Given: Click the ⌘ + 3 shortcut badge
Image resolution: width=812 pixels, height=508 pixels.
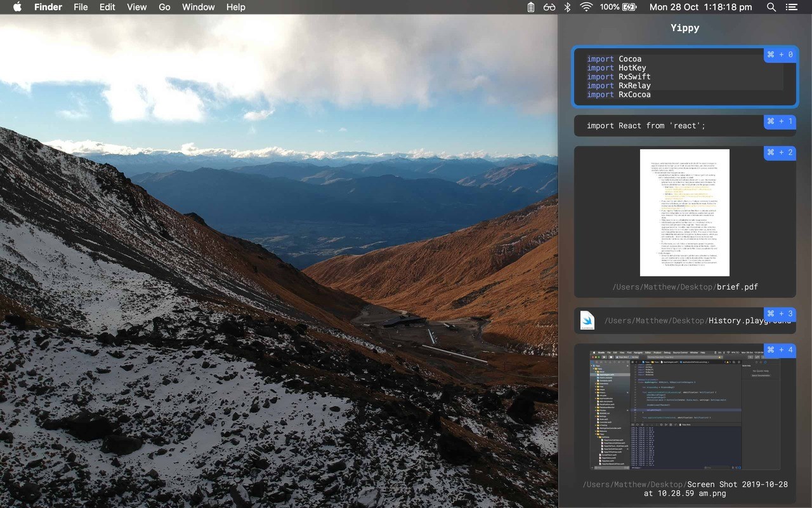Looking at the screenshot, I should tap(780, 314).
